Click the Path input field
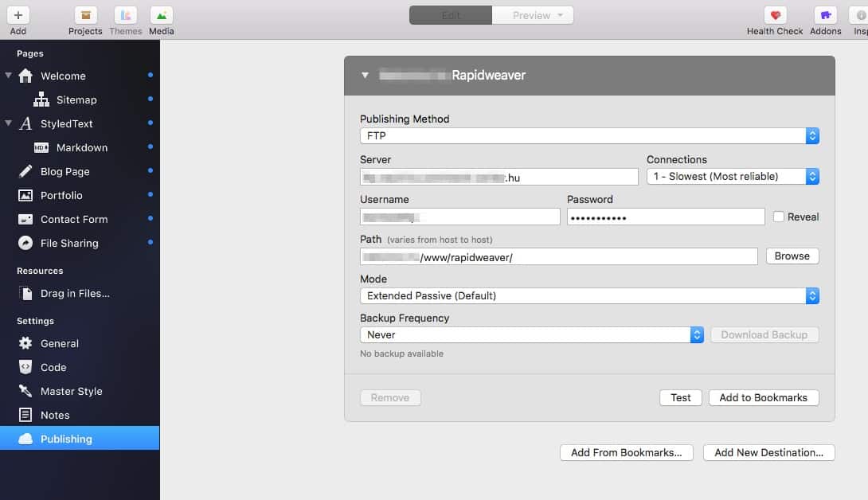 558,256
